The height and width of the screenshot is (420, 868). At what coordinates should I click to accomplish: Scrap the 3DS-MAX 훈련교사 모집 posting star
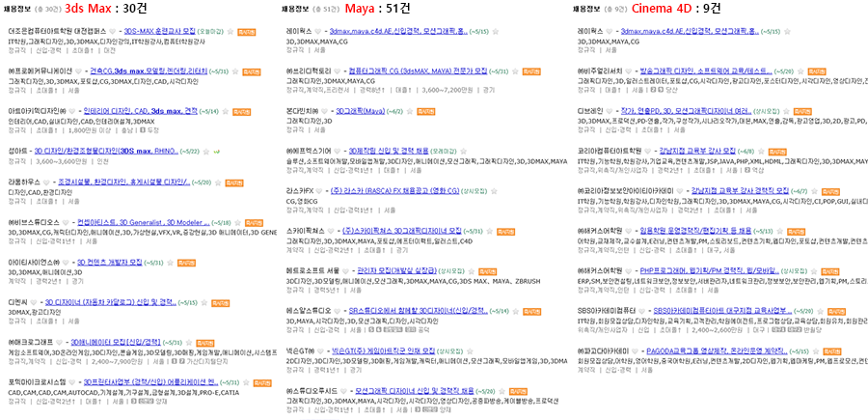(230, 32)
